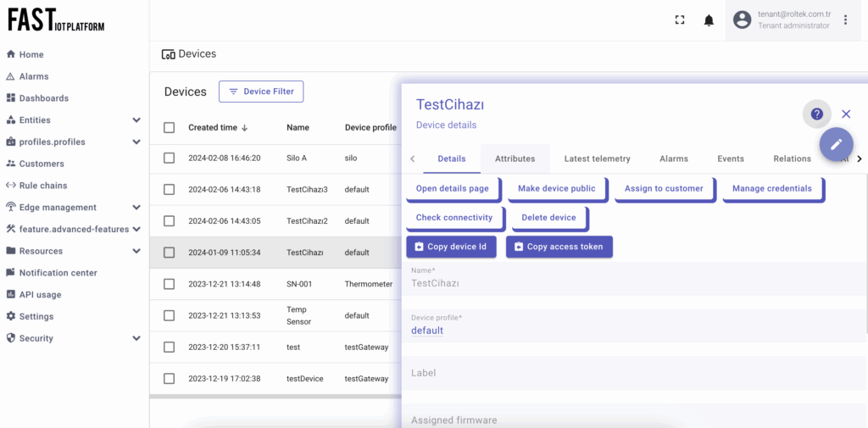Click the user account avatar icon

[742, 20]
